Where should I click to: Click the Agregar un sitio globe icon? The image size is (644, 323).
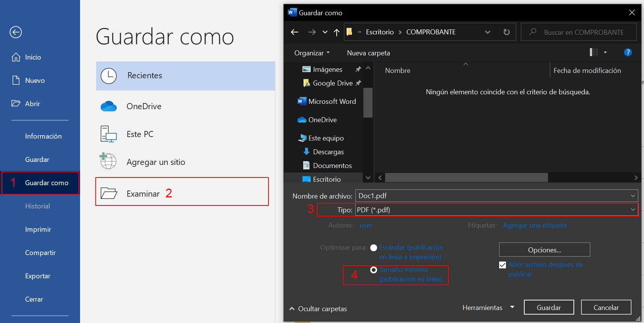point(108,161)
